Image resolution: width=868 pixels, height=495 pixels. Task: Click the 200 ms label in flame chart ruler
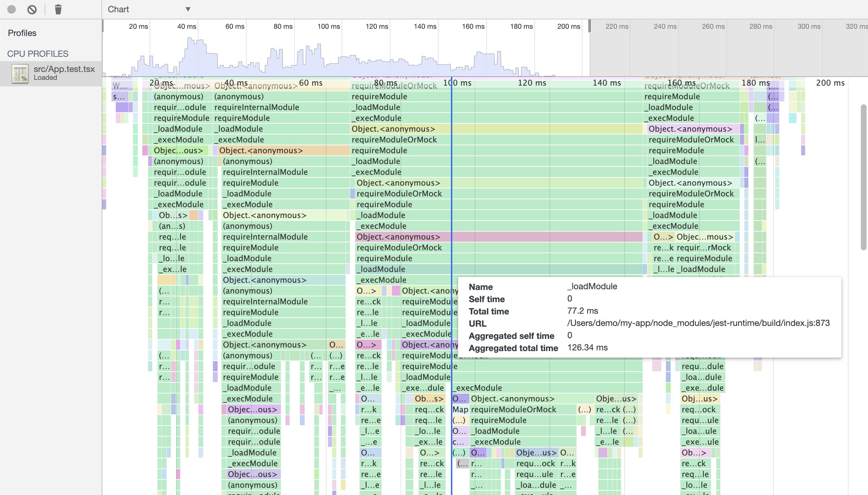830,83
